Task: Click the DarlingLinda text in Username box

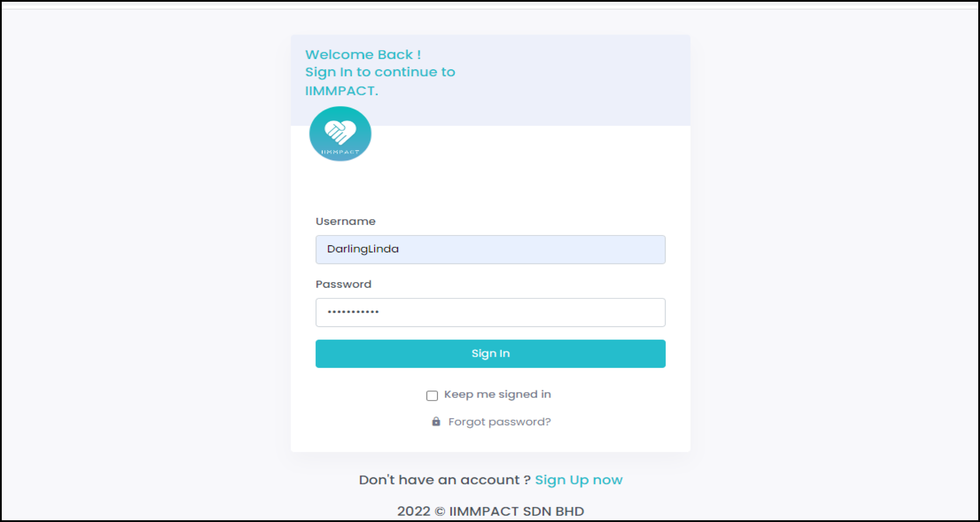Action: [363, 249]
